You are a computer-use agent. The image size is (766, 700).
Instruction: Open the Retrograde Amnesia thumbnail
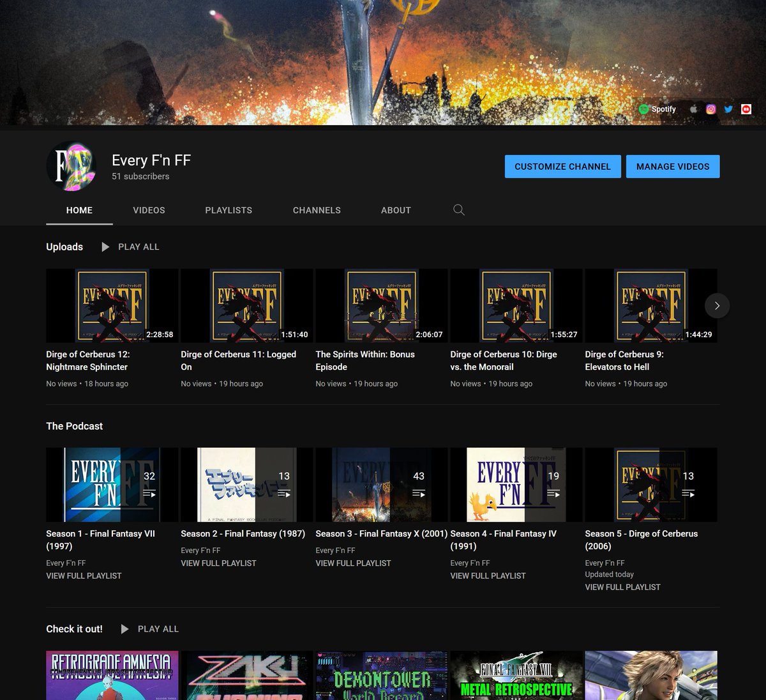click(x=112, y=675)
